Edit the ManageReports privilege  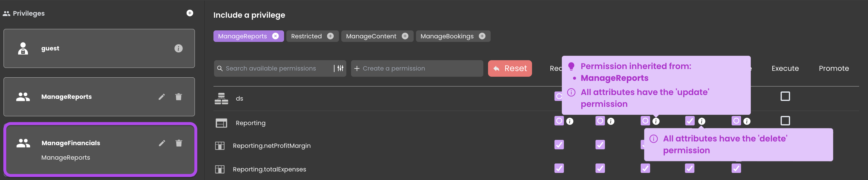click(x=162, y=97)
